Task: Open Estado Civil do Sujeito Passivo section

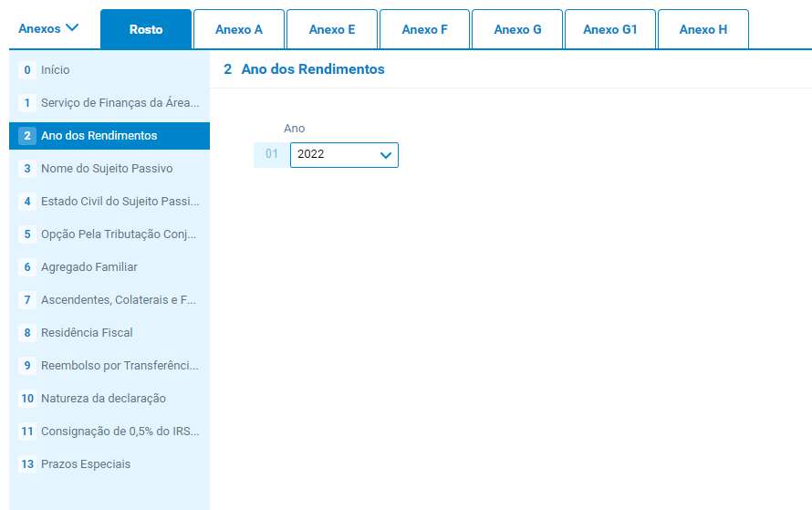Action: click(x=109, y=202)
